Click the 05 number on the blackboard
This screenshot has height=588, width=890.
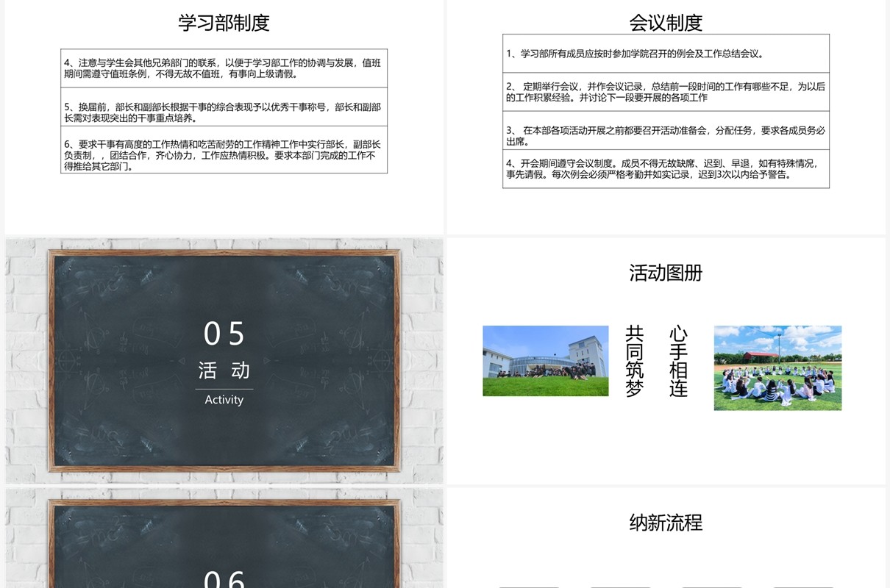(224, 334)
